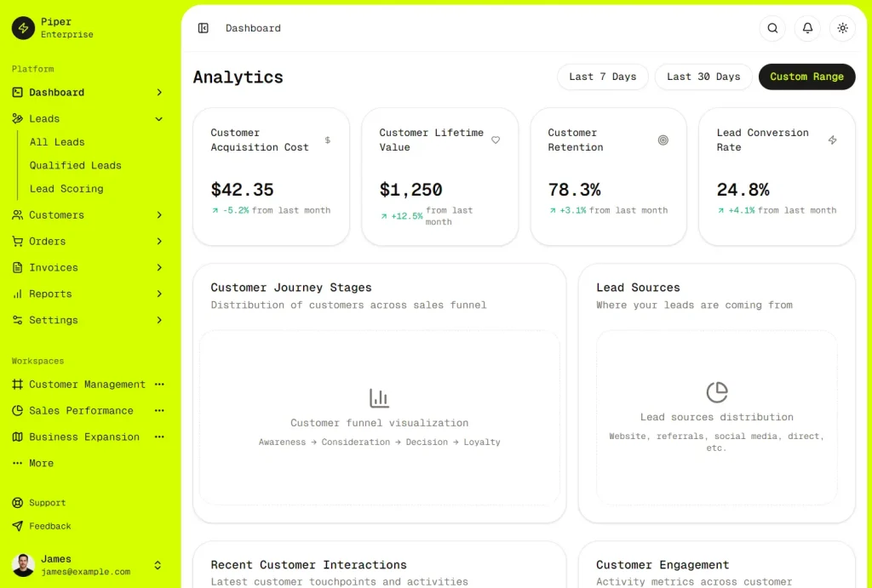Click James's profile avatar thumbnail

(21, 564)
